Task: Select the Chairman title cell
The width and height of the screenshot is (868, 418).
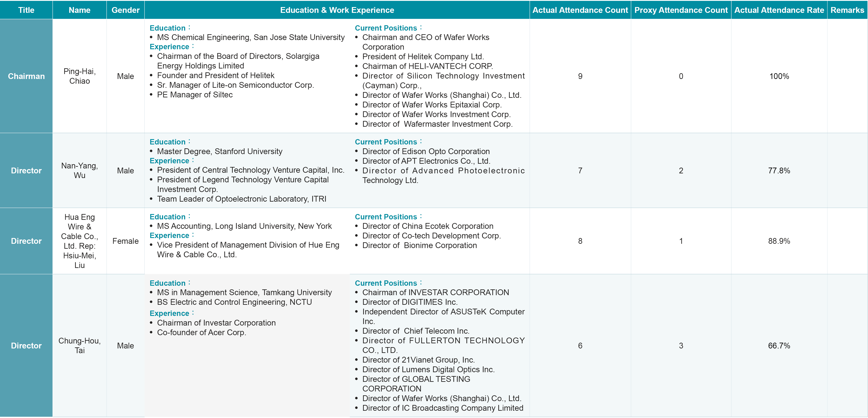Action: click(x=26, y=76)
